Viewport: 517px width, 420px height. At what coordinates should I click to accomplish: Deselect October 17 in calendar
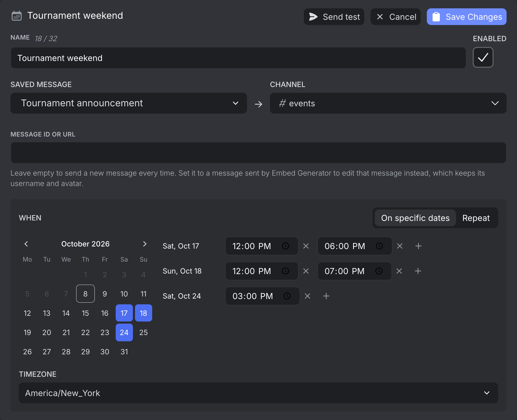pyautogui.click(x=124, y=313)
